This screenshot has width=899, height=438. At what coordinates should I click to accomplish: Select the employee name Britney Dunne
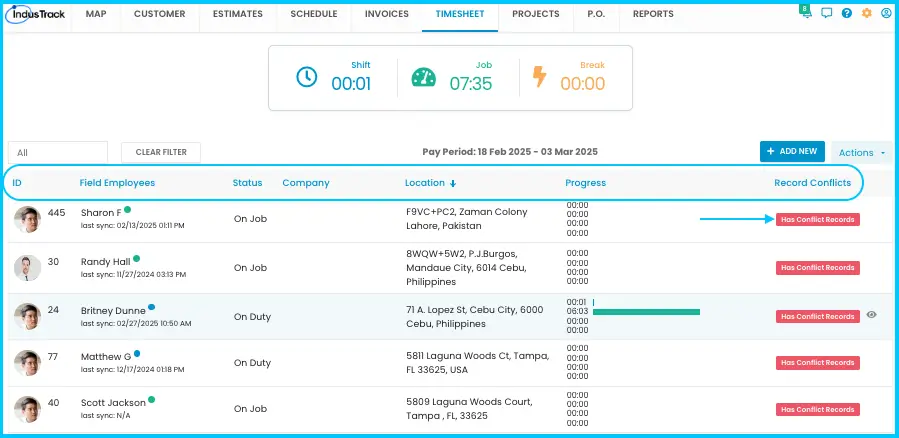pos(113,311)
